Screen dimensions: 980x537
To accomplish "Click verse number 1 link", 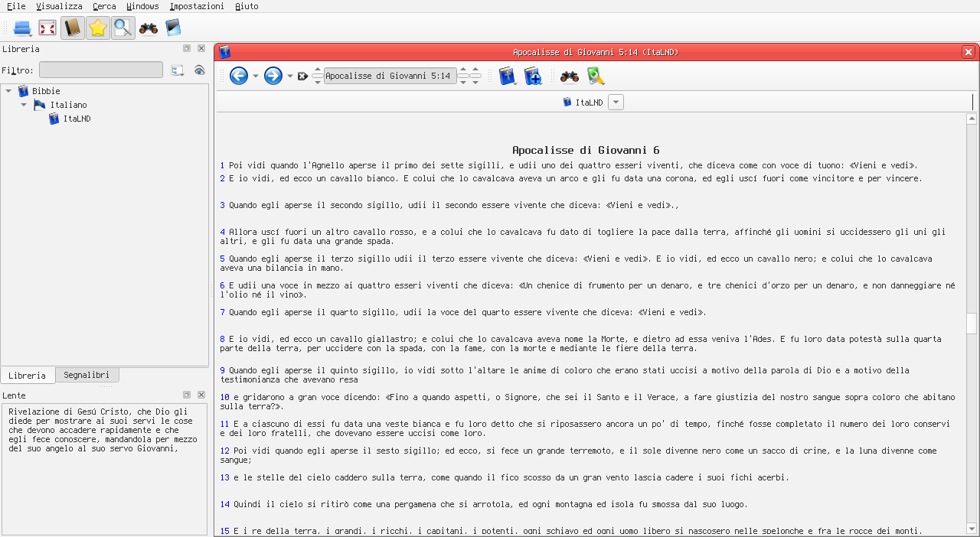I will pyautogui.click(x=223, y=165).
